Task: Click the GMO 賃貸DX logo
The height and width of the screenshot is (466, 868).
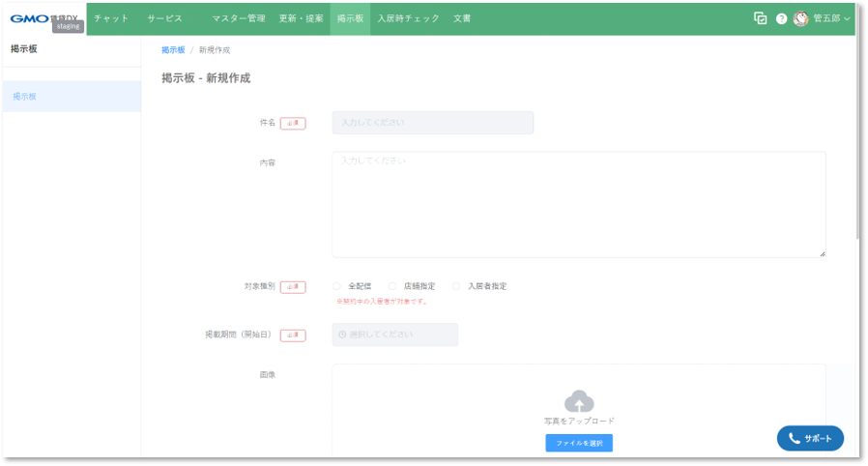Action: pyautogui.click(x=43, y=18)
